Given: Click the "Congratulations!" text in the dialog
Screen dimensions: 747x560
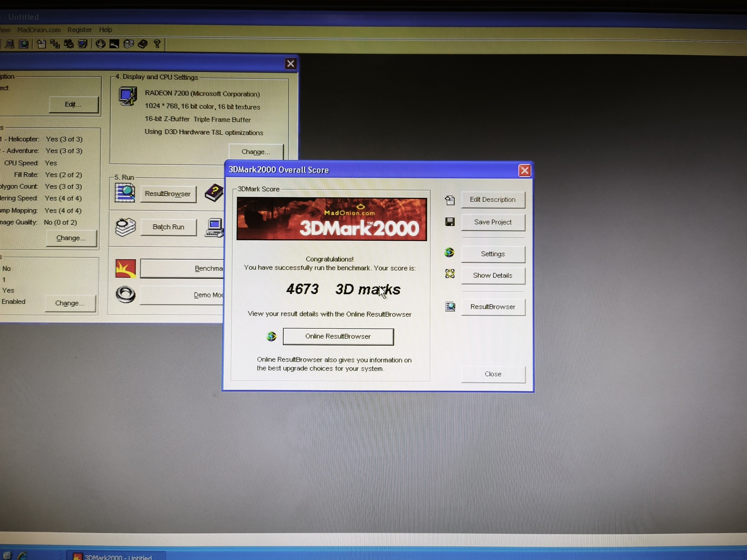Looking at the screenshot, I should [x=330, y=259].
